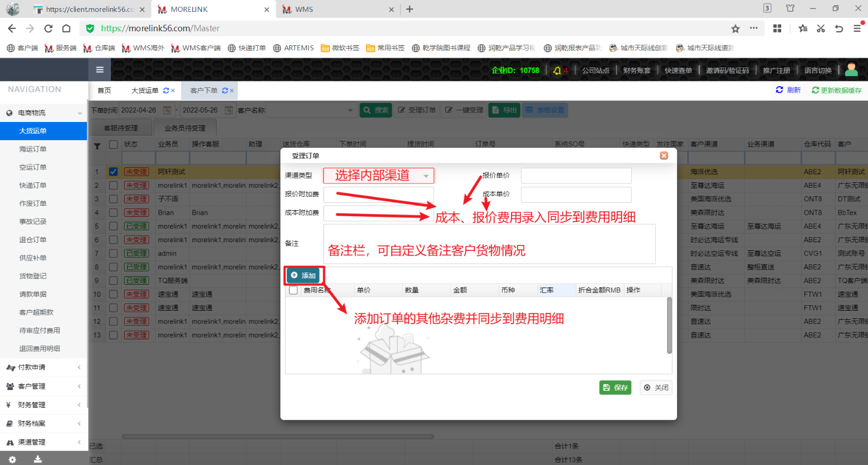The width and height of the screenshot is (868, 465).
Task: Click the settings gear icon in sidebar footer
Action: pos(12,459)
